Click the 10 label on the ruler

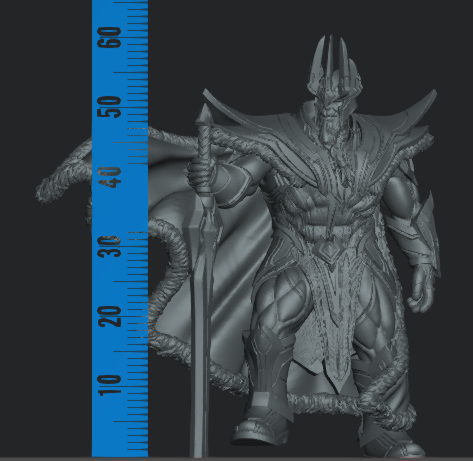(109, 385)
